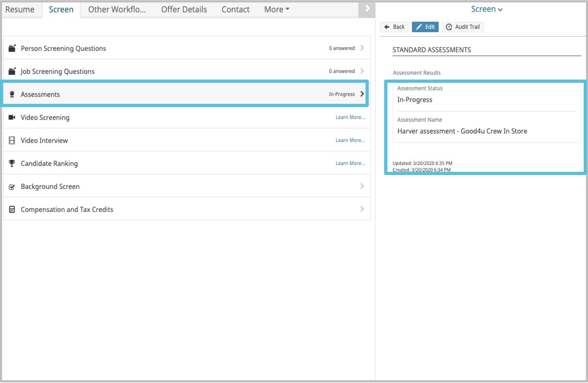This screenshot has height=383, width=588.
Task: Click the Compensation and Tax Credits calculator icon
Action: [12, 209]
